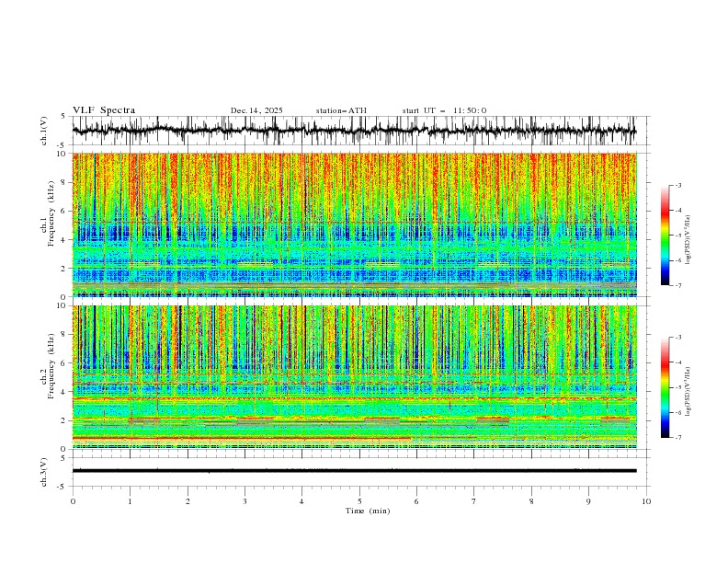Screen dimensions: 728x563
Task: Click inside the ch.1 spectrogram panel
Action: [354, 224]
